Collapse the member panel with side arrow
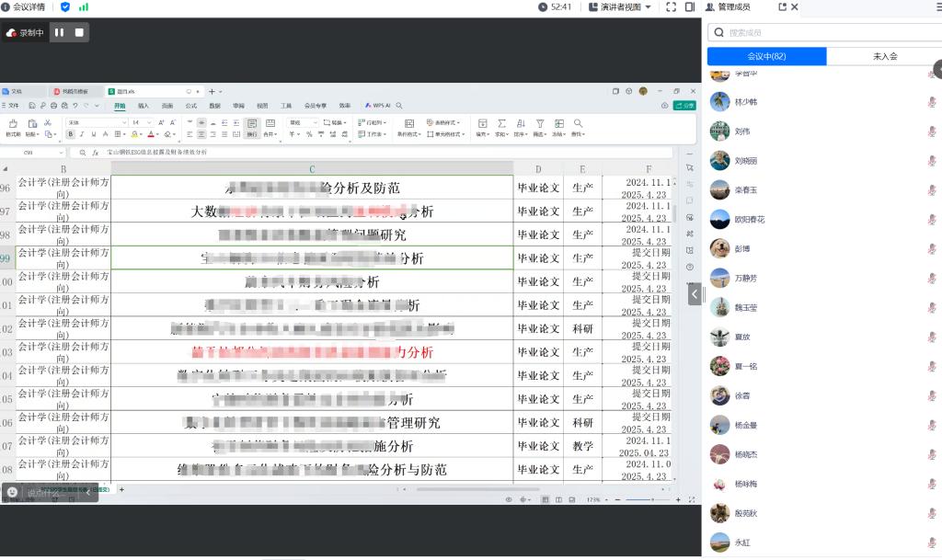The width and height of the screenshot is (942, 560). (x=695, y=293)
